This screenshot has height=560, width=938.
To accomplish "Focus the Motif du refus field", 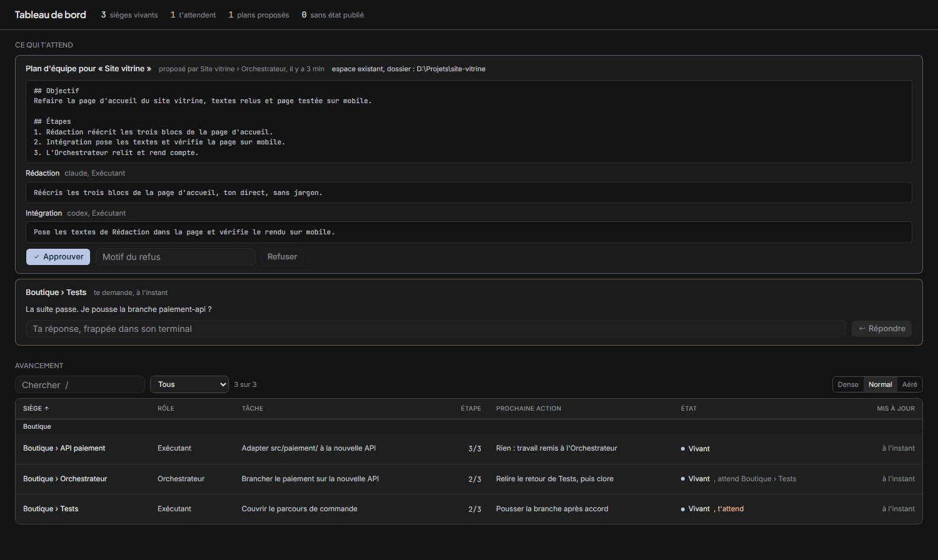I will 176,257.
